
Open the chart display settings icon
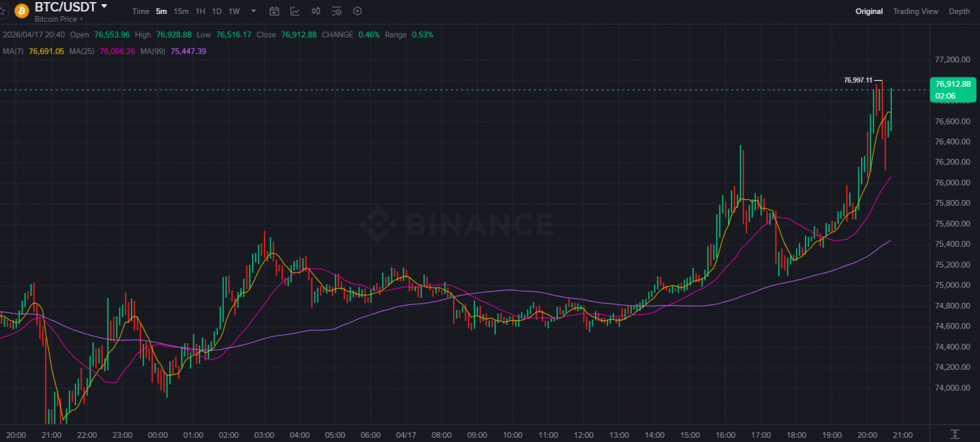click(x=337, y=11)
